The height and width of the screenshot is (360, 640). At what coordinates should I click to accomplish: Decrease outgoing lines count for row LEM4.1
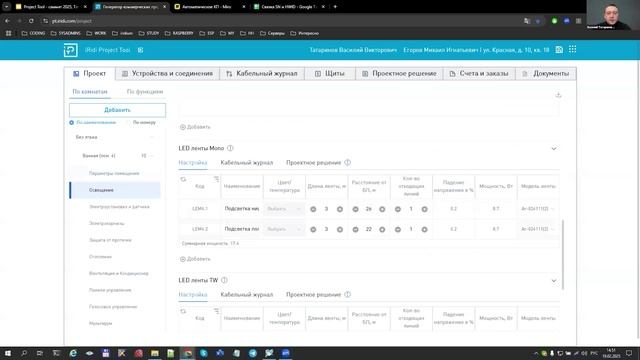(x=398, y=209)
